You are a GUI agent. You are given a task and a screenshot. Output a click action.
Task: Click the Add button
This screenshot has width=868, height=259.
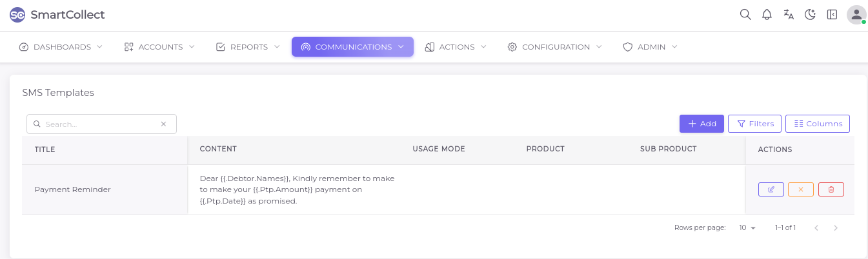(701, 124)
